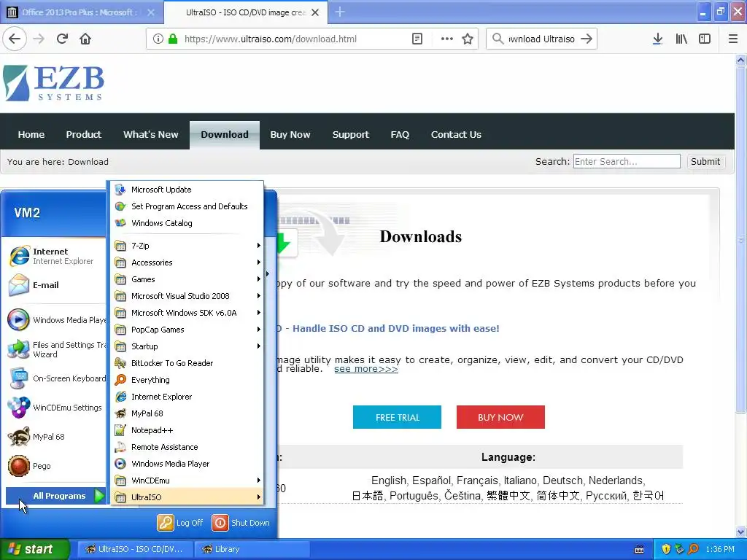Open the Buy Now navigation item
The width and height of the screenshot is (747, 560).
pyautogui.click(x=290, y=135)
